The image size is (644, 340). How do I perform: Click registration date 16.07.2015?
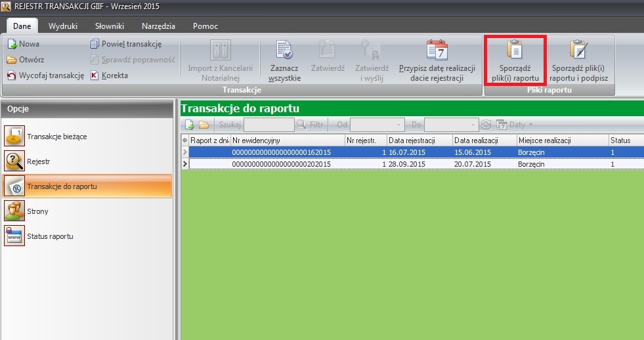(x=407, y=152)
